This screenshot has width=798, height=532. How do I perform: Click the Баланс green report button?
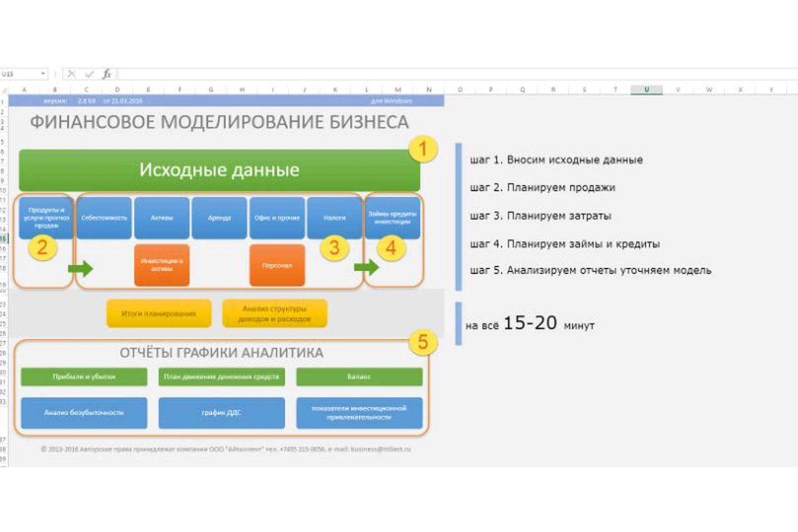tap(359, 377)
